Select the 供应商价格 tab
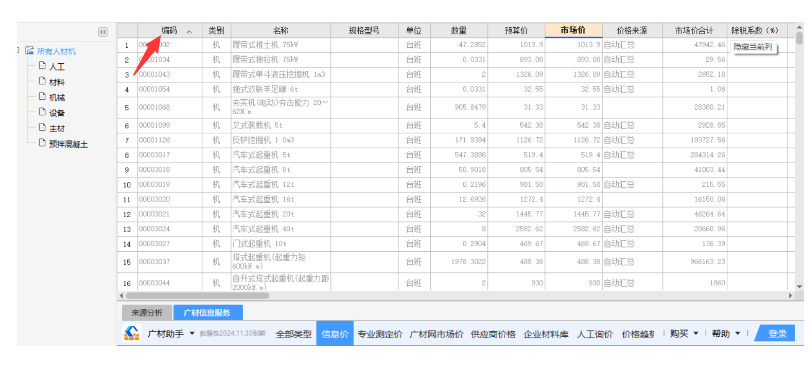Screen dimensions: 812x365 coord(494,334)
